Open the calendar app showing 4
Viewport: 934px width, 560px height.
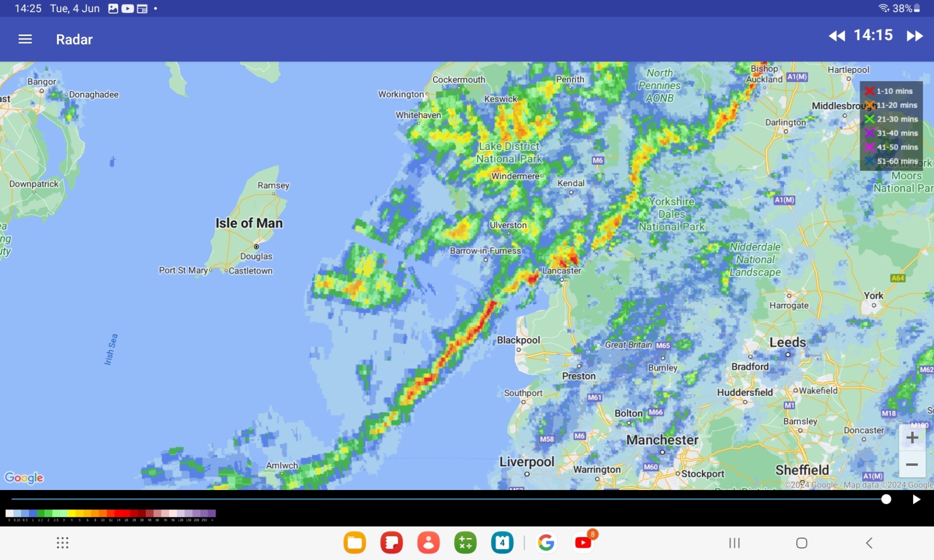(x=502, y=542)
